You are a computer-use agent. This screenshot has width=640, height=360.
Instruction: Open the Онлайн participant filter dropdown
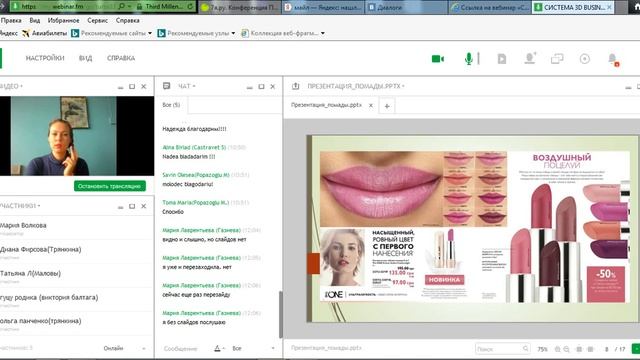124,348
